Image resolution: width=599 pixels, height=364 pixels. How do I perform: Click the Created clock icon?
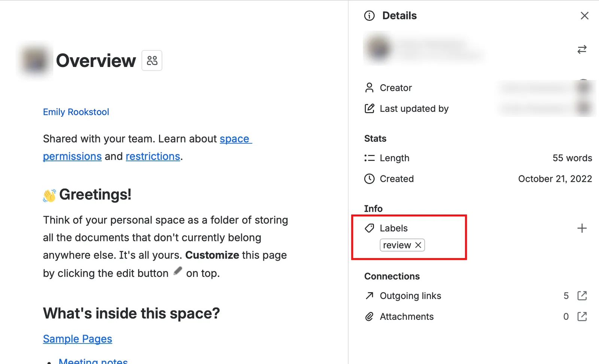pos(370,179)
